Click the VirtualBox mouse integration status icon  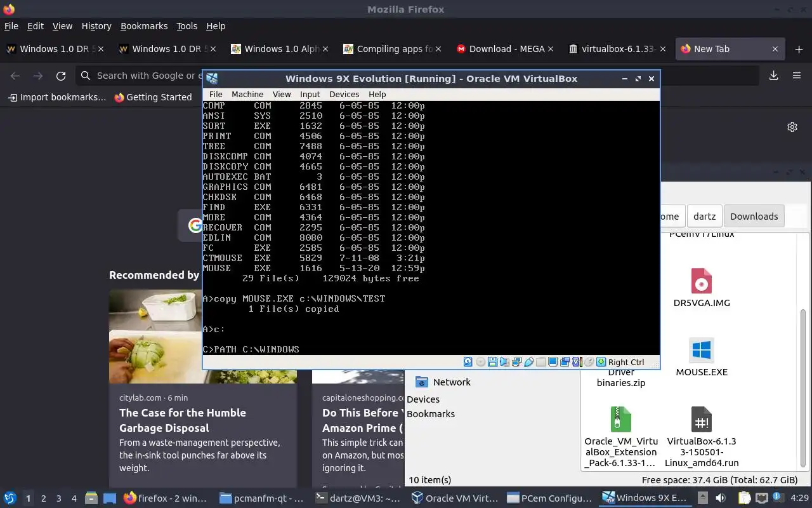(x=589, y=362)
